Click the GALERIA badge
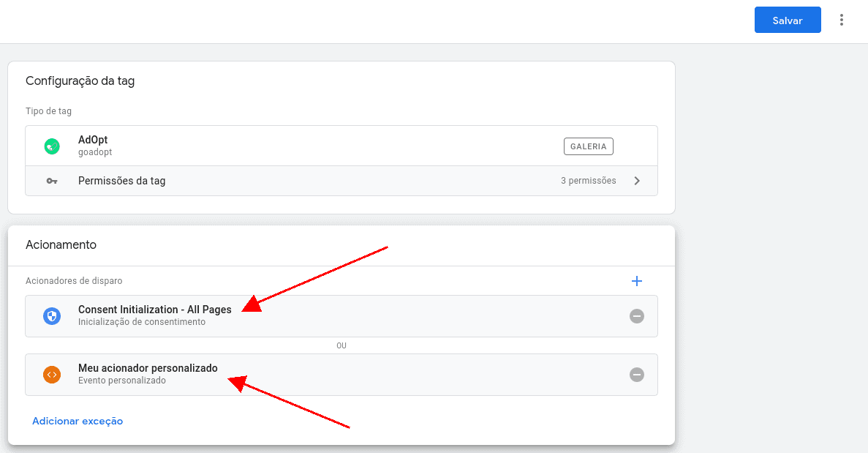Viewport: 868px width, 453px height. 588,146
